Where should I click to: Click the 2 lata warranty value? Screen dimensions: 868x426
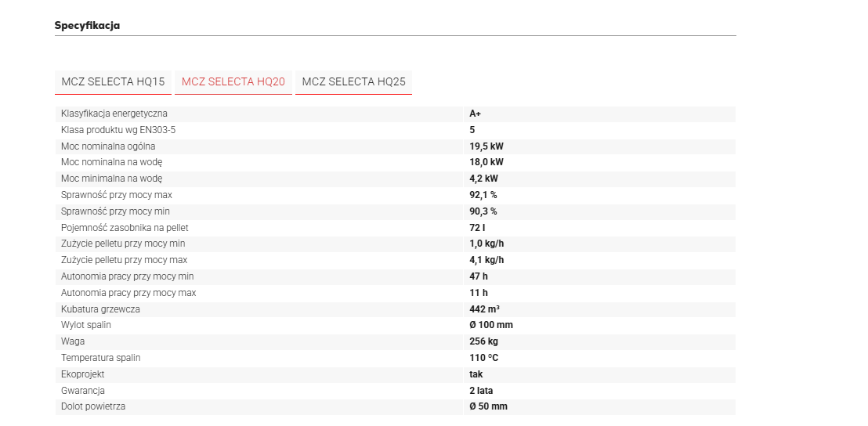click(x=481, y=391)
